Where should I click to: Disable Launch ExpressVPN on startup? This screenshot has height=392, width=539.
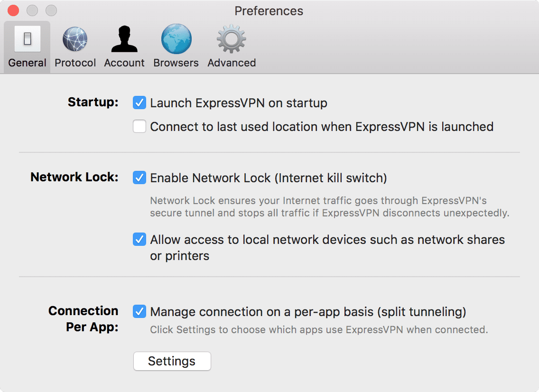pyautogui.click(x=139, y=103)
